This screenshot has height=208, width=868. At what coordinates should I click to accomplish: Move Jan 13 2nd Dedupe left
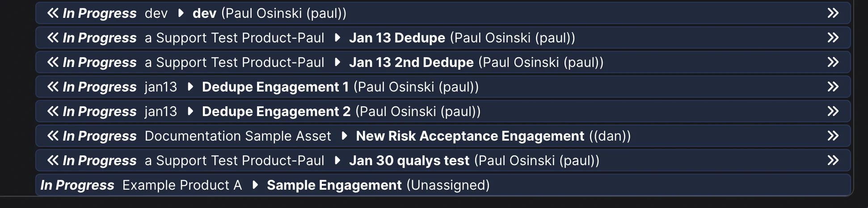53,62
